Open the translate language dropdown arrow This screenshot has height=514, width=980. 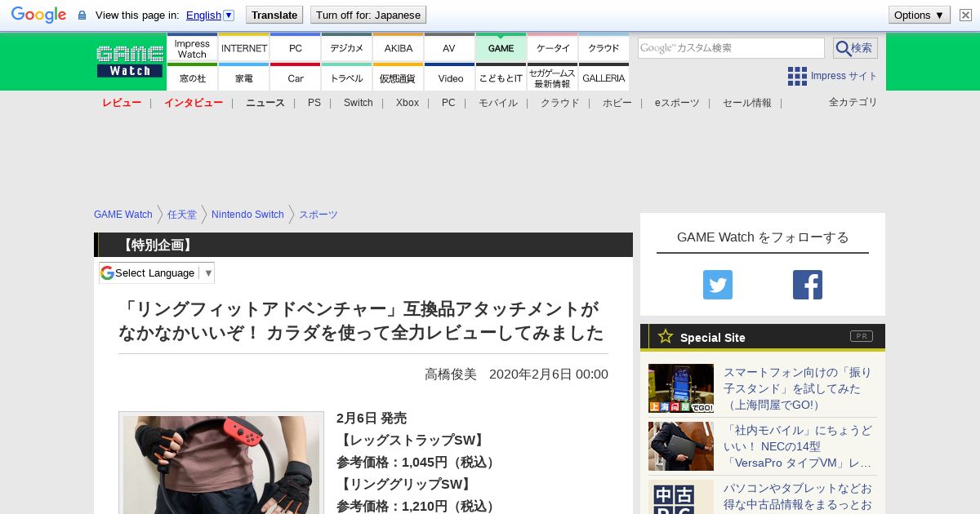[229, 15]
